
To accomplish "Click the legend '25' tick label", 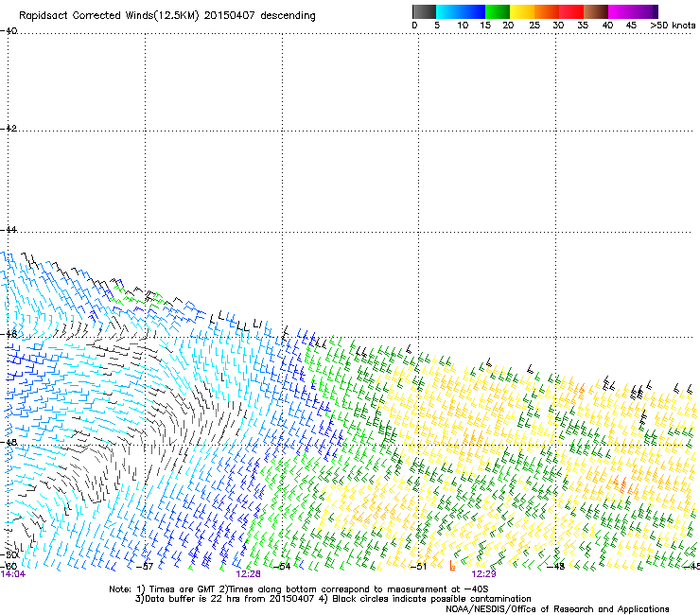I will click(x=534, y=26).
